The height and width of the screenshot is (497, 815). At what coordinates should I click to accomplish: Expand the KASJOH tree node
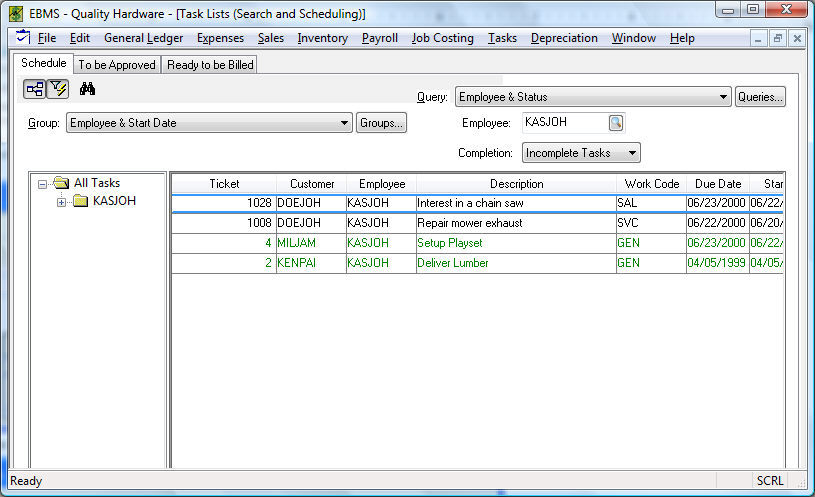[x=61, y=202]
